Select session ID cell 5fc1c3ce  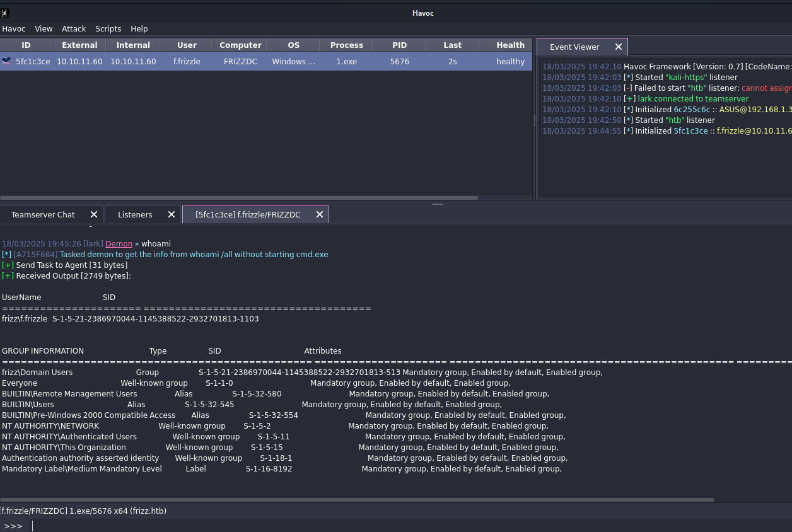coord(33,61)
